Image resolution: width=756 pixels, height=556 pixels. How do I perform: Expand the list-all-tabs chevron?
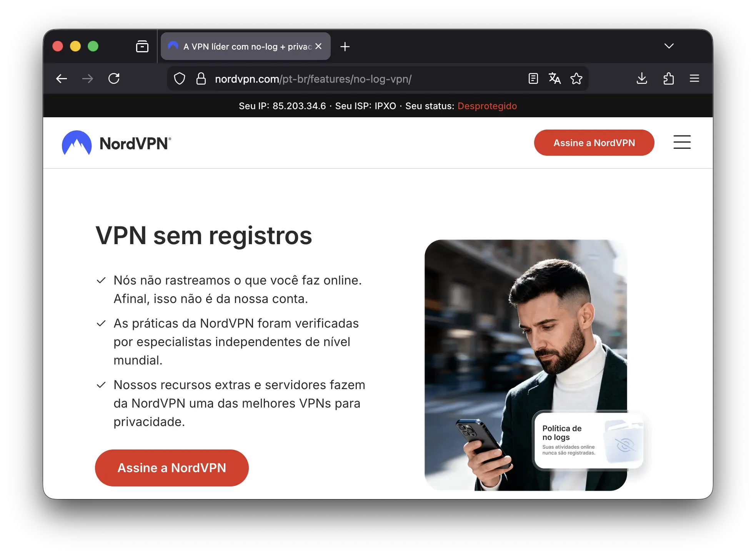[x=669, y=46]
